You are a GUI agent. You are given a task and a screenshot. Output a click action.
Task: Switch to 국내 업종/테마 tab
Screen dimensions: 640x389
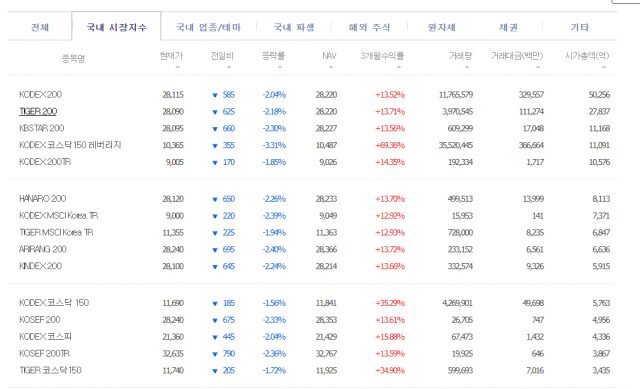(208, 27)
